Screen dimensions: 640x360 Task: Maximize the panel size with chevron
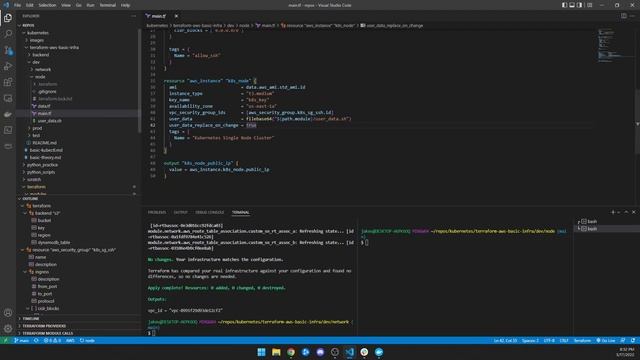point(626,212)
